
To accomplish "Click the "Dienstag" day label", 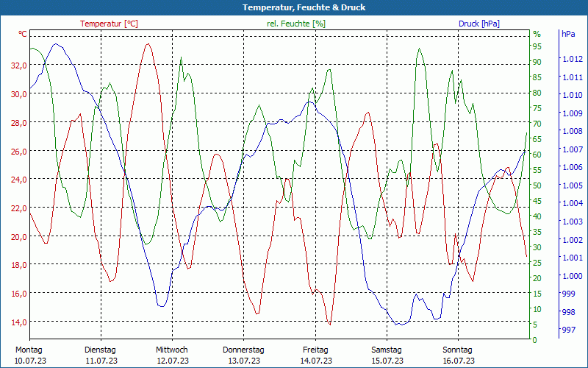I will (100, 350).
